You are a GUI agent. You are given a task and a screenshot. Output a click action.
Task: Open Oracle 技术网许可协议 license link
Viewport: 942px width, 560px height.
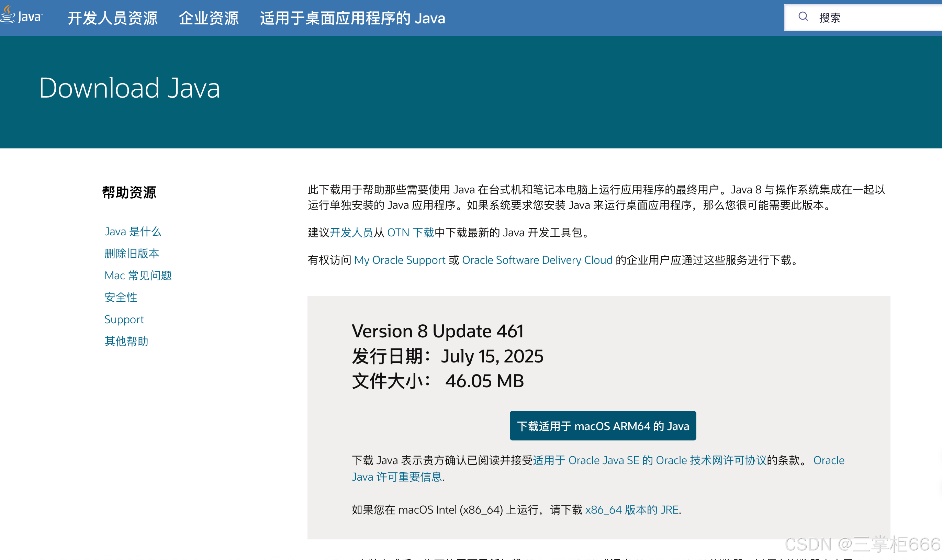(x=650, y=460)
